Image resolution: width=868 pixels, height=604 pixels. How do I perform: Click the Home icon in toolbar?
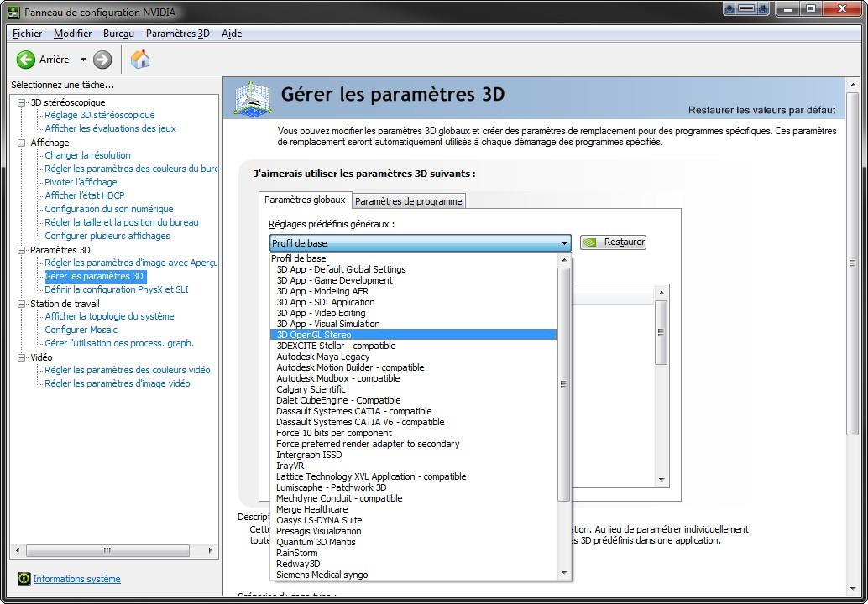(x=140, y=60)
